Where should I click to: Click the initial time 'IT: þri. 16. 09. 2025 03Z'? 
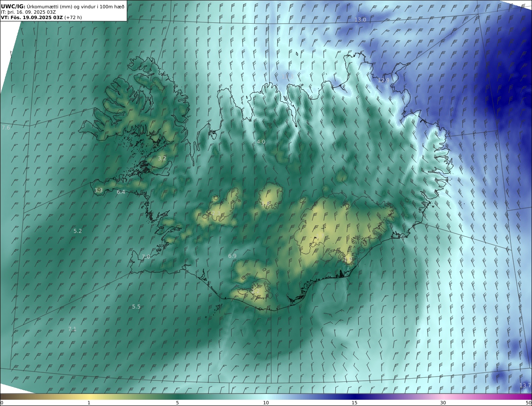[x=28, y=12]
